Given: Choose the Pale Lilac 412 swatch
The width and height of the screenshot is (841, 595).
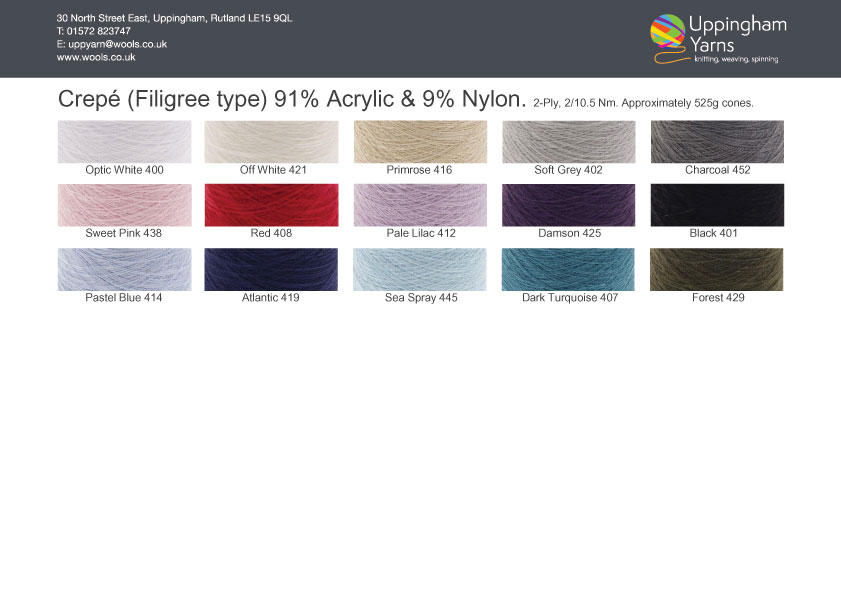Looking at the screenshot, I should (x=420, y=205).
